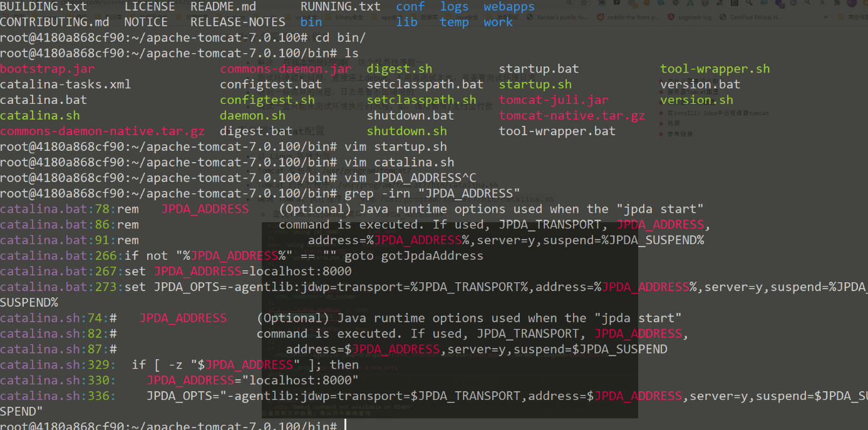Click README.md in the directory listing
Image resolution: width=868 pixels, height=430 pixels.
pos(224,7)
